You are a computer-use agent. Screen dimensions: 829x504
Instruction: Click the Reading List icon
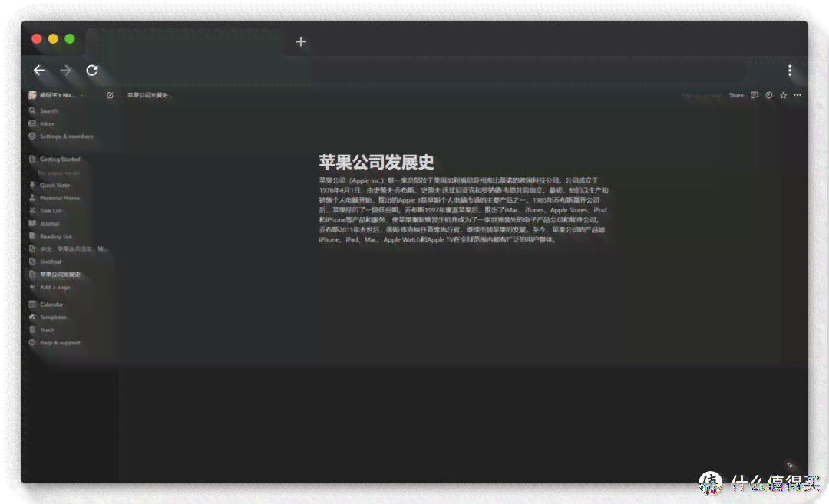(32, 236)
